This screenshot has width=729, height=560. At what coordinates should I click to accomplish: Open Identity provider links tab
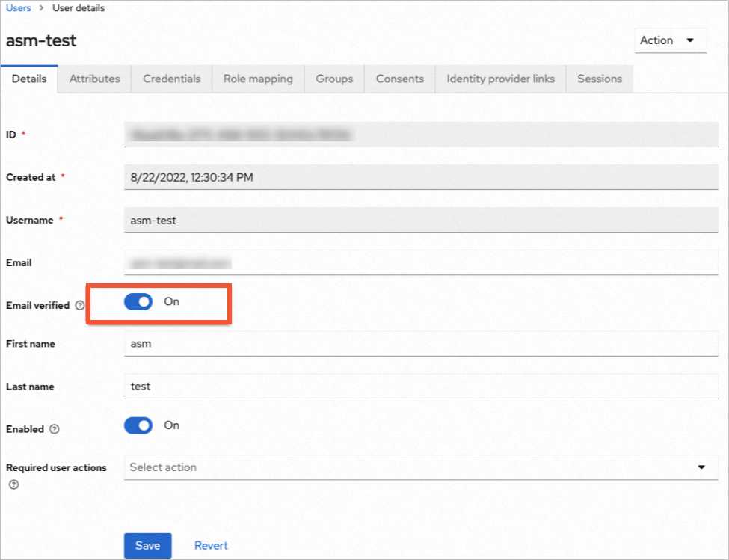pos(500,79)
